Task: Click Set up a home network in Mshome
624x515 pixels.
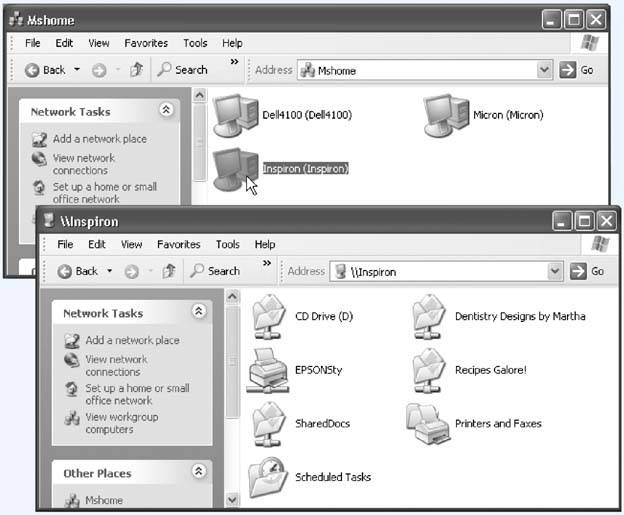Action: pyautogui.click(x=105, y=193)
